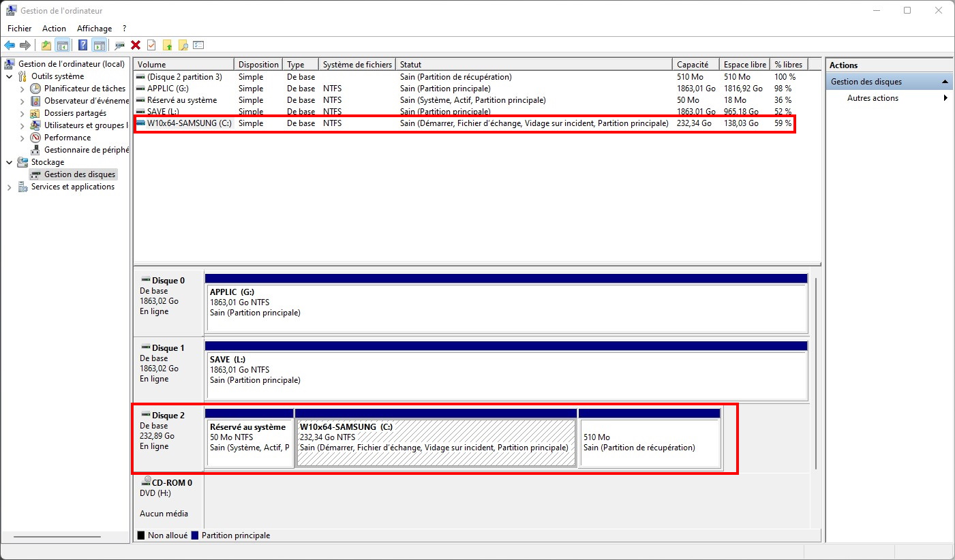
Task: Click the disk connect icon in toolbar
Action: [119, 46]
